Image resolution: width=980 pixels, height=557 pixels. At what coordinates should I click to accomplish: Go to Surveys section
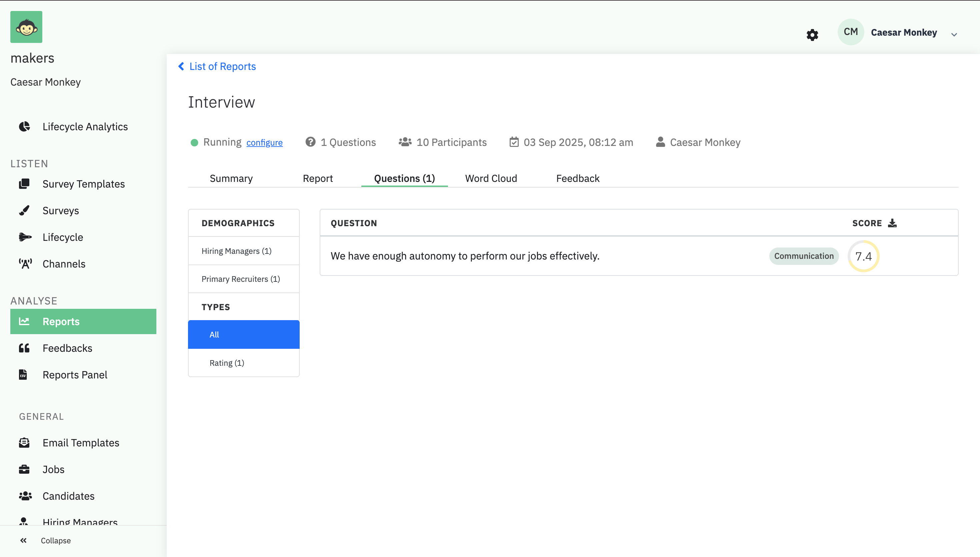pyautogui.click(x=60, y=211)
